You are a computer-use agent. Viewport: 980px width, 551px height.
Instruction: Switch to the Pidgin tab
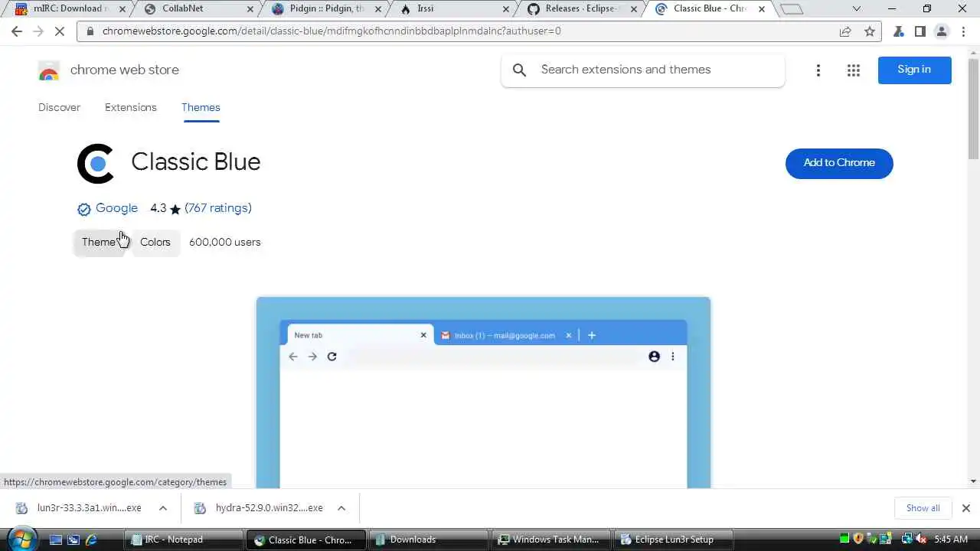coord(327,9)
